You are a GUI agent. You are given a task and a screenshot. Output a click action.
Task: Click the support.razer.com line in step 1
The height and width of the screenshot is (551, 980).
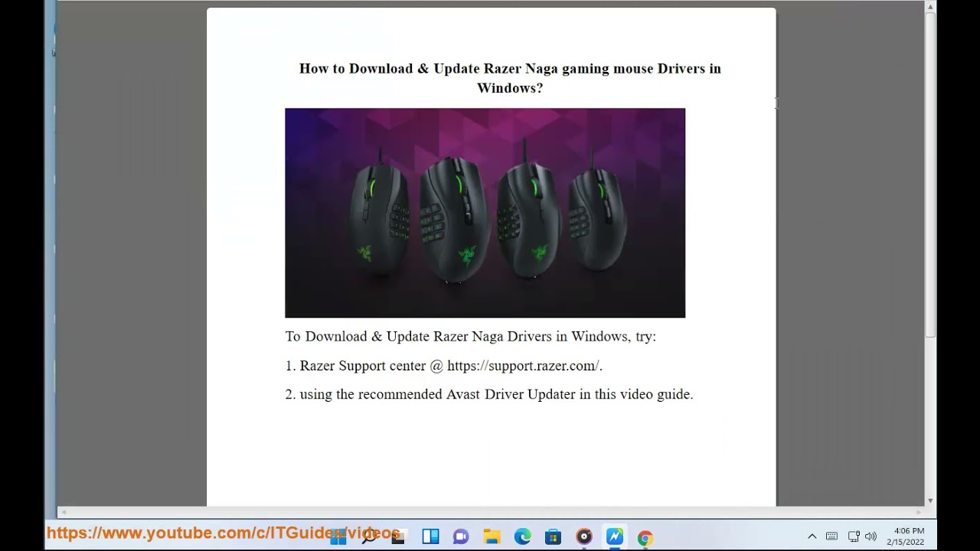pyautogui.click(x=443, y=366)
